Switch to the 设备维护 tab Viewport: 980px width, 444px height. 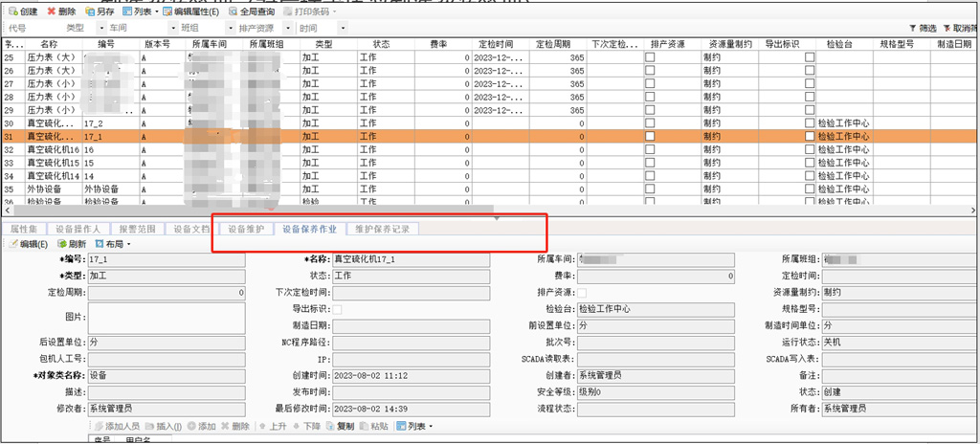pyautogui.click(x=246, y=230)
